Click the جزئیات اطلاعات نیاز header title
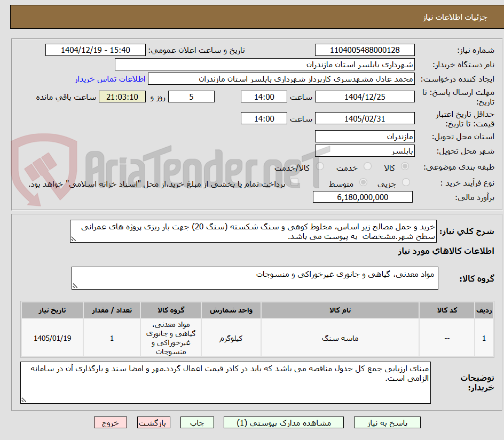Viewport: 504px width, 440px height. click(x=455, y=17)
